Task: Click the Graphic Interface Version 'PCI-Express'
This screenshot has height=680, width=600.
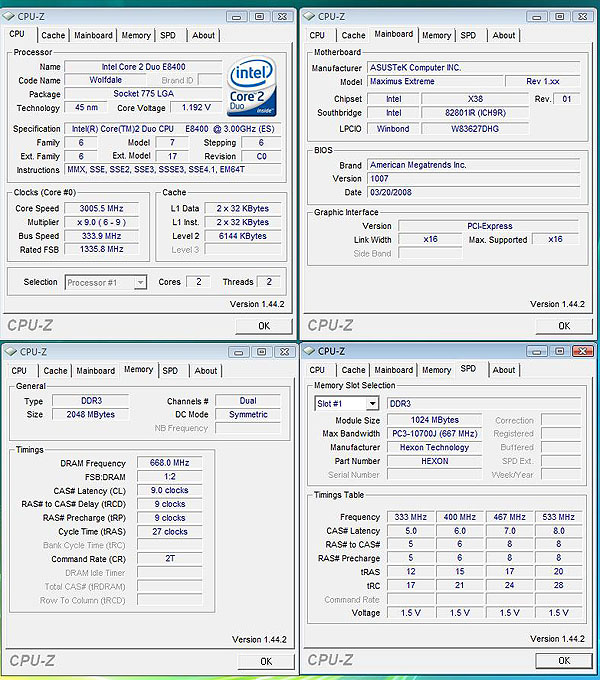Action: coord(489,226)
